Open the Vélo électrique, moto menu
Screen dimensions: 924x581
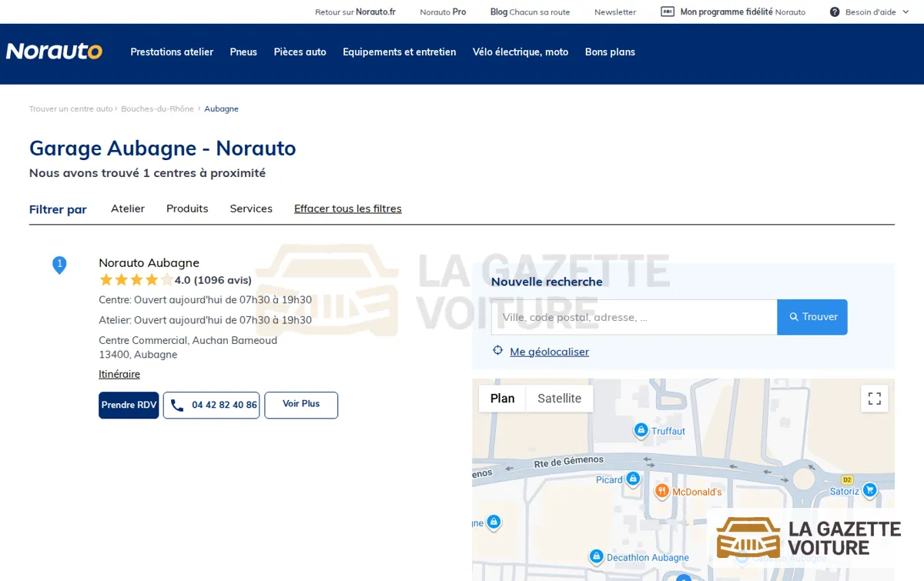pos(521,52)
